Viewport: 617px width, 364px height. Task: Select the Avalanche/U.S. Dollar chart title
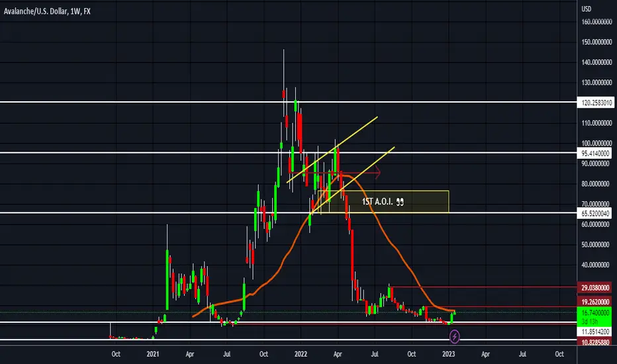pos(47,11)
